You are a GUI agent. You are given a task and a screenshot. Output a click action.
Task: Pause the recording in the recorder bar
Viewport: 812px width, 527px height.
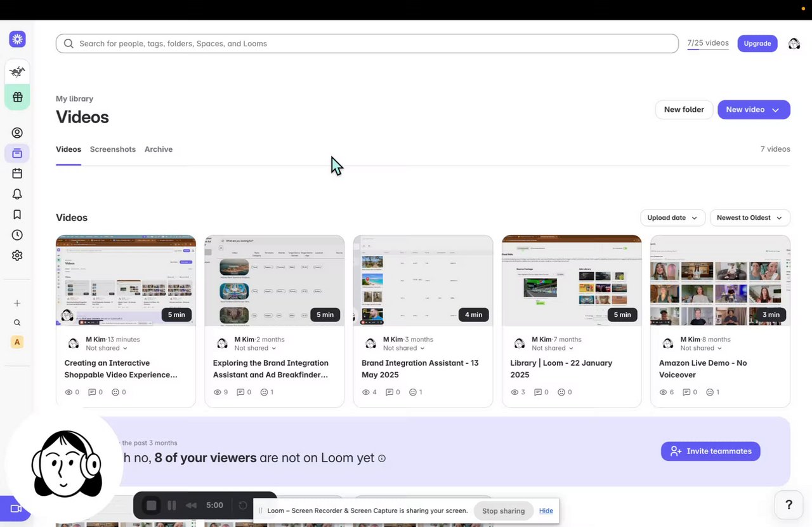tap(172, 505)
